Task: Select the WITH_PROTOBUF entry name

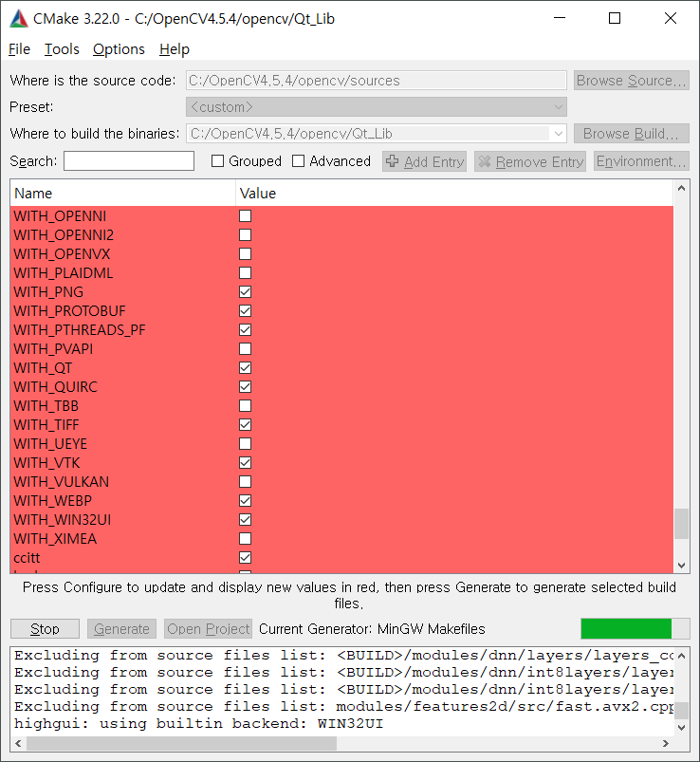Action: (x=69, y=311)
